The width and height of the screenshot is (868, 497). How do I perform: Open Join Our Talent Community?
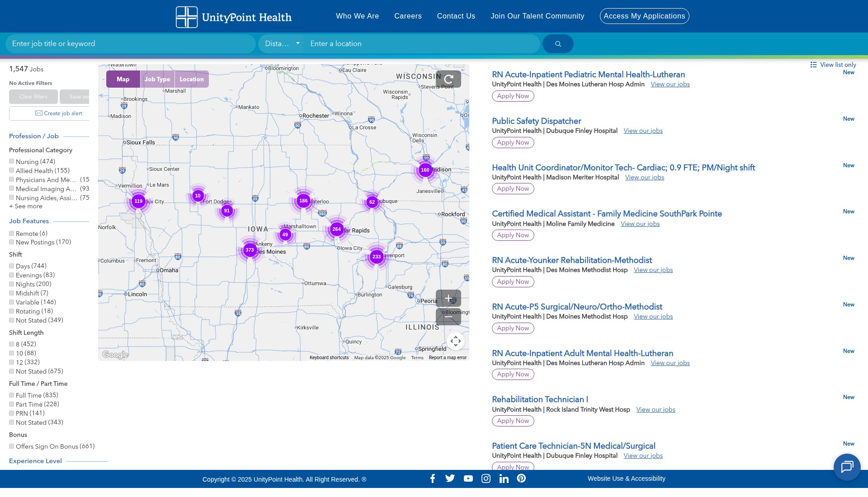(x=538, y=16)
